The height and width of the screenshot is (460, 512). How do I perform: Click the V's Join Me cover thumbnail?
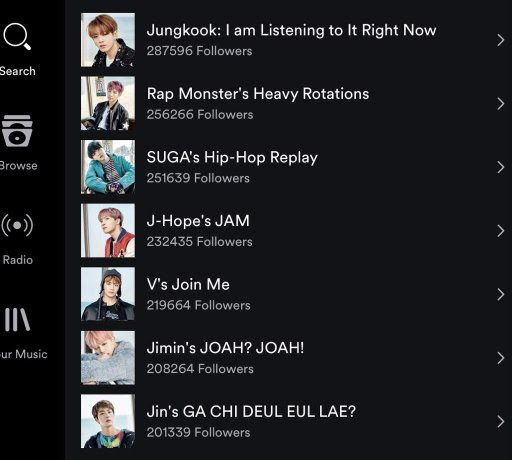[x=108, y=294]
